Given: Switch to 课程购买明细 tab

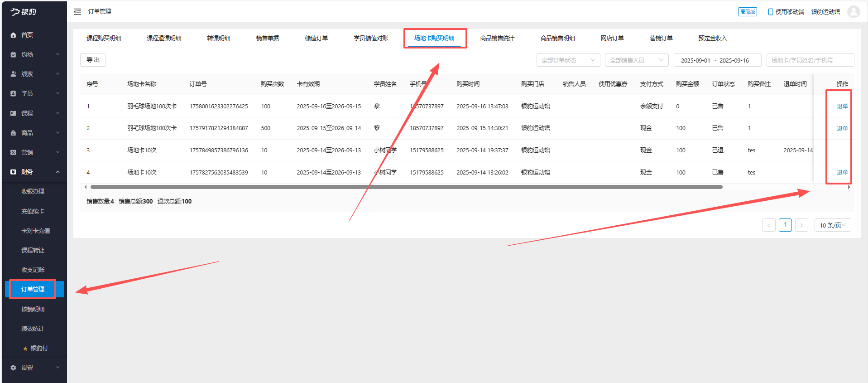Looking at the screenshot, I should (x=104, y=38).
